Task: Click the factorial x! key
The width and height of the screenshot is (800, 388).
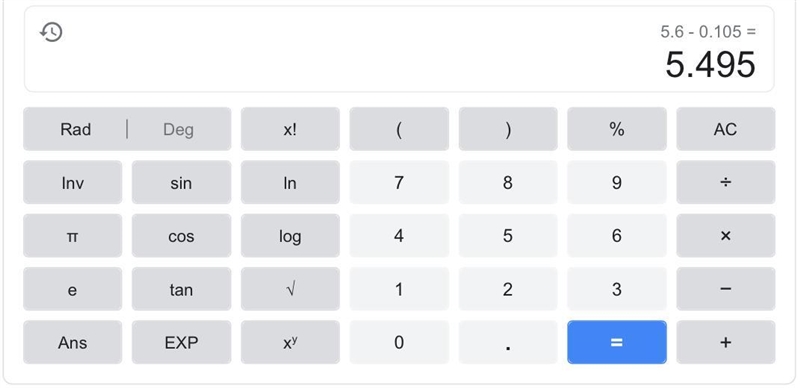Action: [290, 129]
